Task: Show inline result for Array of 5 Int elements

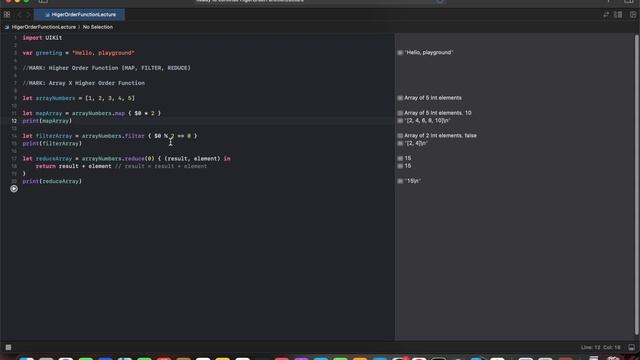Action: pos(400,98)
